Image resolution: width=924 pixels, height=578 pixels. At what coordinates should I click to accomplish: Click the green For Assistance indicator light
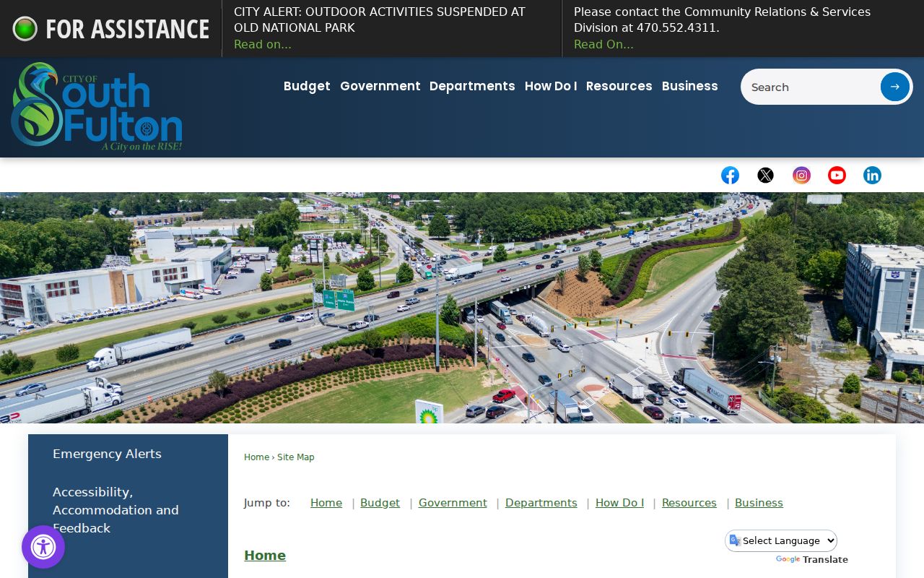point(25,29)
